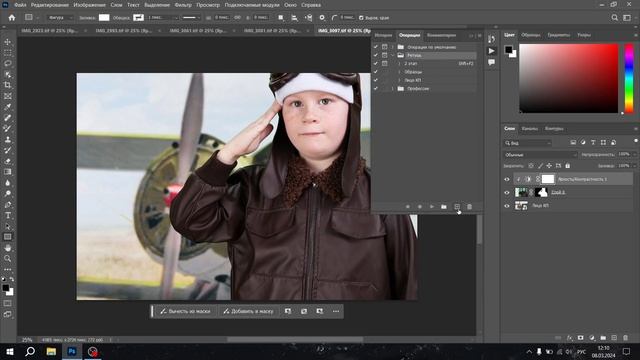Select the Hand tool
Viewport: 640px width, 360px height.
(8, 248)
